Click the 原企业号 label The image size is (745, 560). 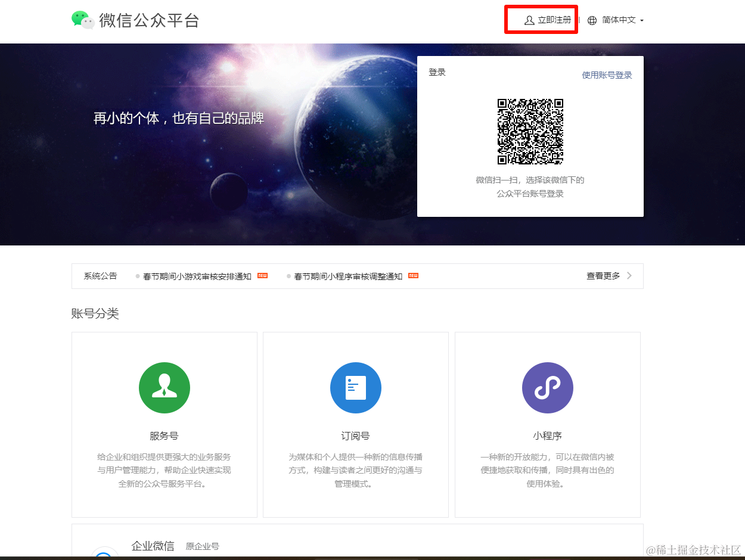coord(202,546)
